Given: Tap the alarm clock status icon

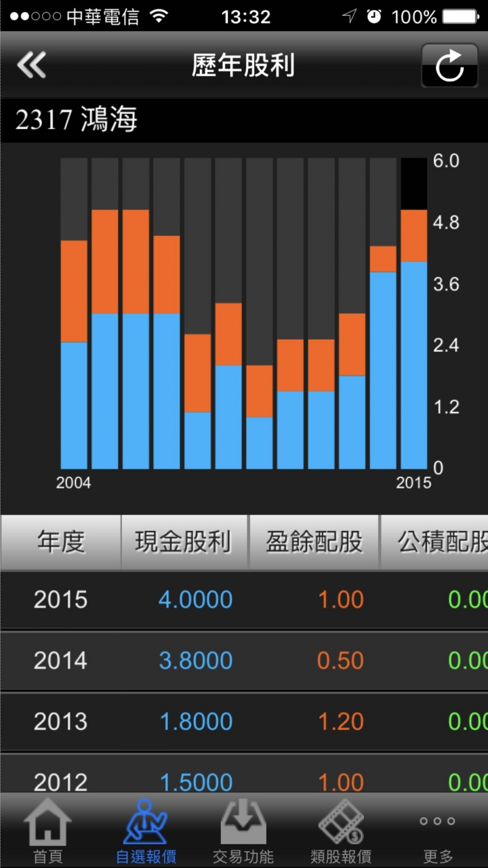Looking at the screenshot, I should [x=374, y=16].
